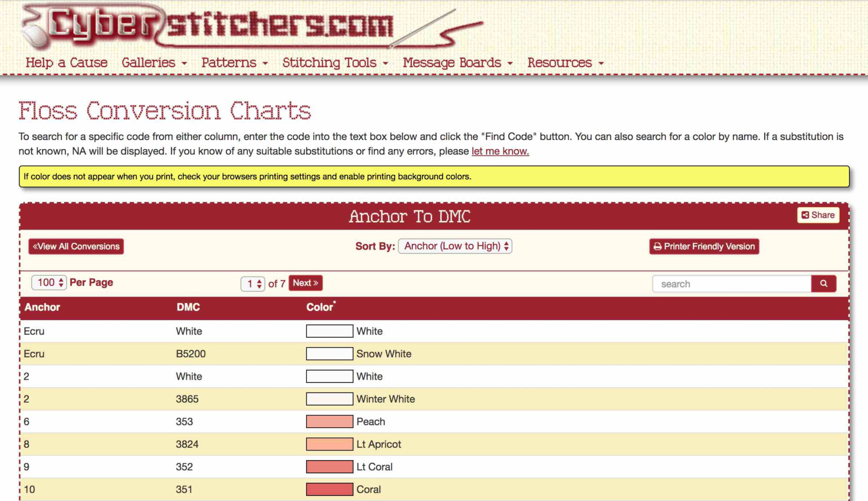Open the Printer Friendly Version
Viewport: 868px width, 501px height.
point(704,246)
